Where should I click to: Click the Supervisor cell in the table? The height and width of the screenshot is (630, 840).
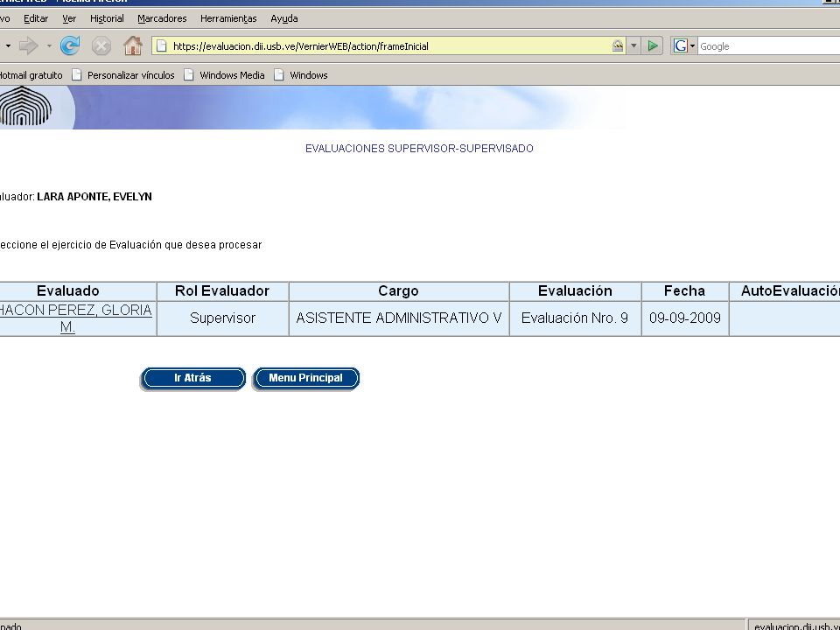coord(222,318)
